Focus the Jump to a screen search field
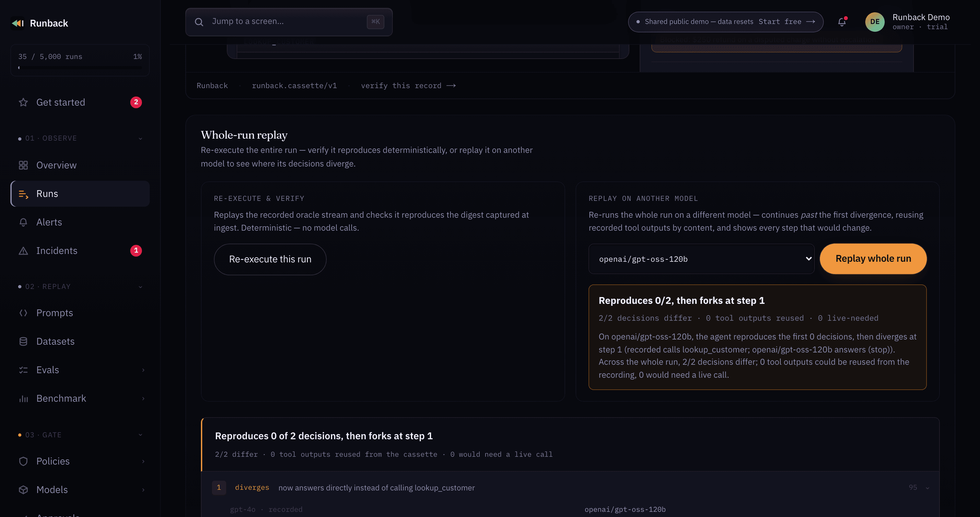The width and height of the screenshot is (980, 517). click(289, 22)
